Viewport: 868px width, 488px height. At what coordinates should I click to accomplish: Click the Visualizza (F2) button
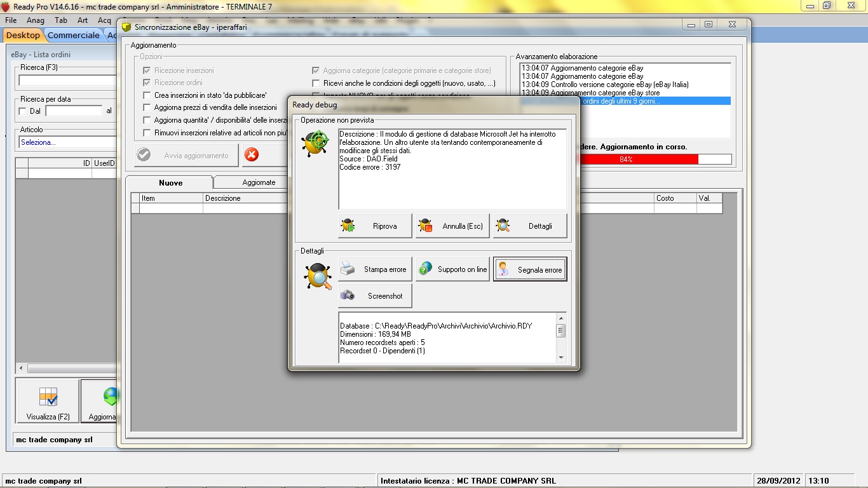tap(48, 401)
